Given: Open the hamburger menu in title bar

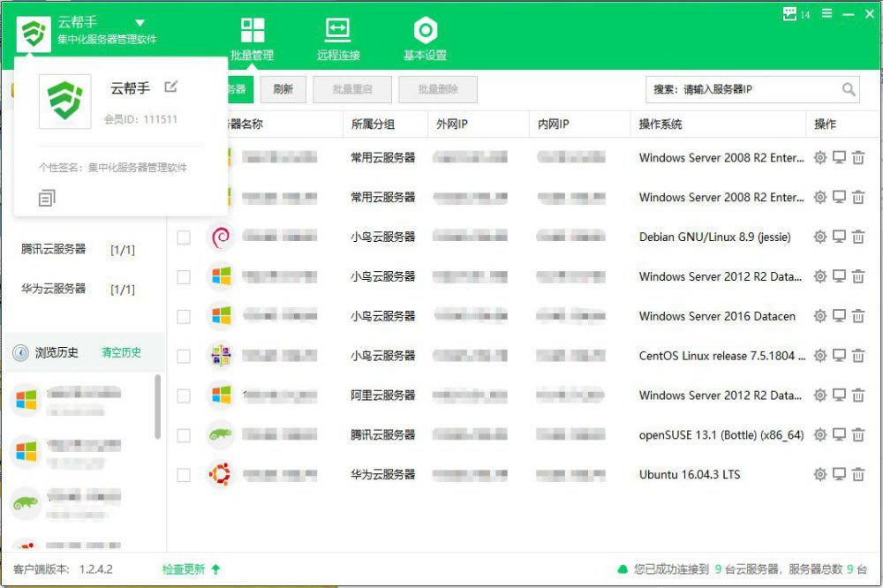Looking at the screenshot, I should click(x=826, y=13).
